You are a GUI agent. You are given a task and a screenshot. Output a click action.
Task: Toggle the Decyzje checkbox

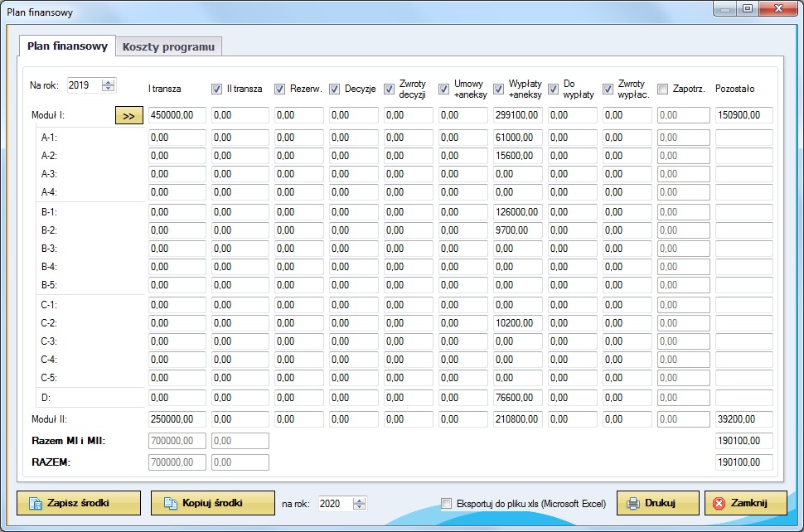(x=334, y=89)
